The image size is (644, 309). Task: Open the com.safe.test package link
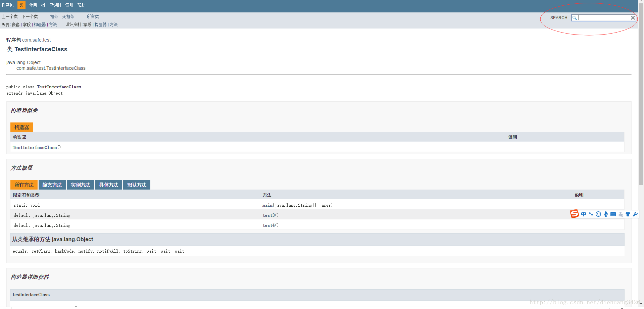point(36,40)
